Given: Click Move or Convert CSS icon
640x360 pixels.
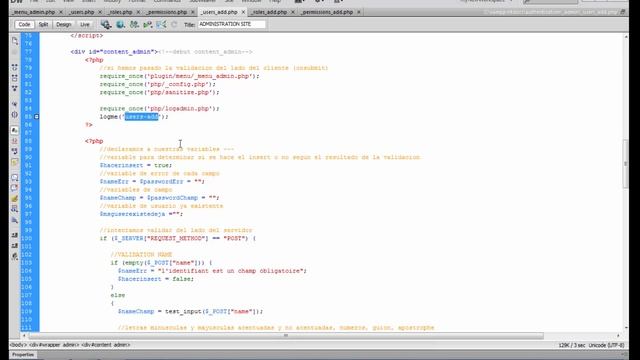Looking at the screenshot, I should coord(15,220).
